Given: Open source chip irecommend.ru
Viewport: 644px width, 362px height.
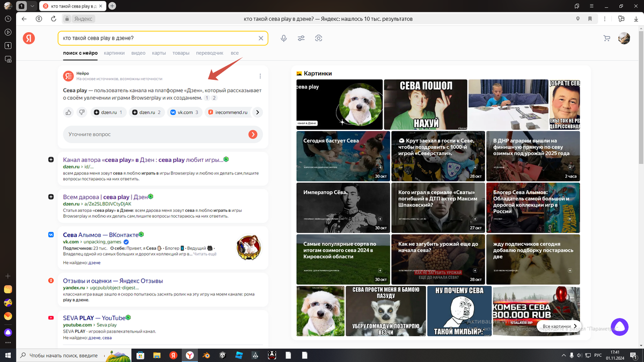Looking at the screenshot, I should coord(228,113).
